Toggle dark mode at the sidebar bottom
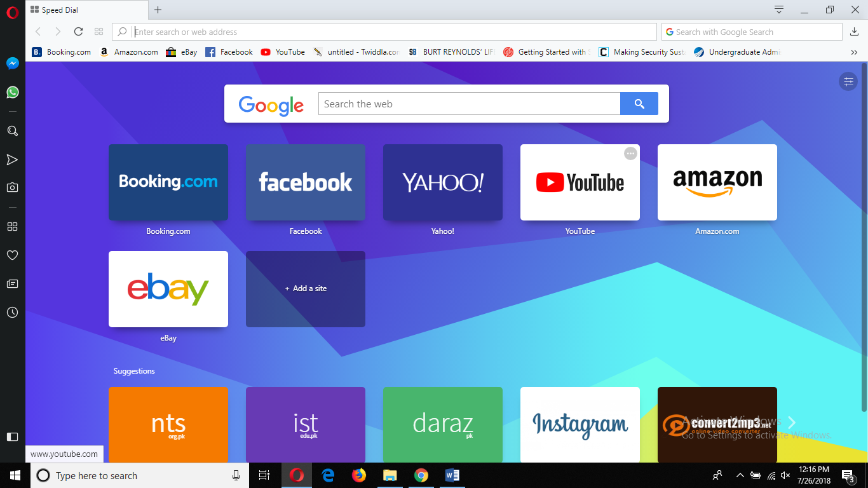This screenshot has height=488, width=868. [x=11, y=437]
